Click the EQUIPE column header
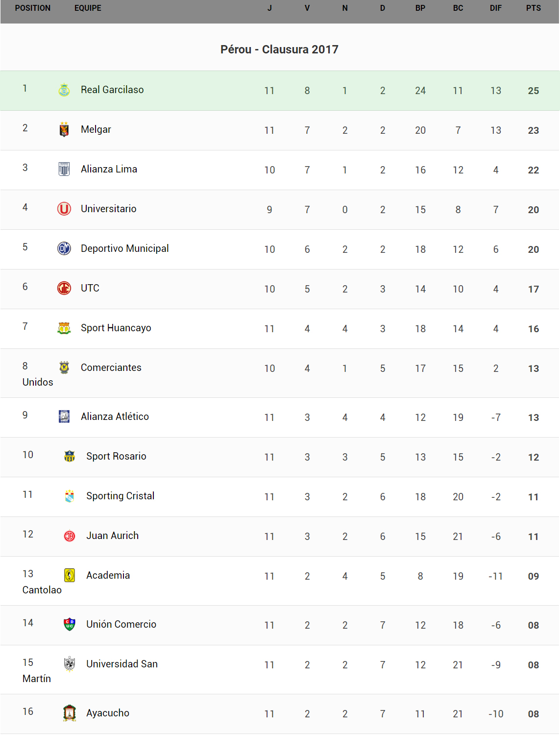 coord(88,8)
